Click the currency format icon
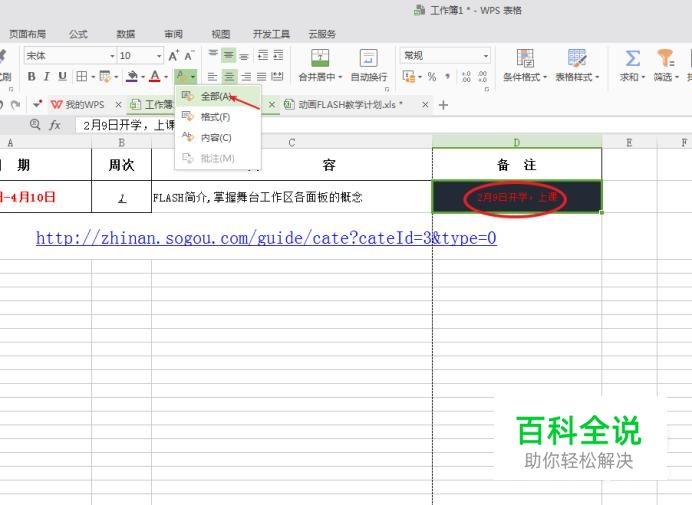692x505 pixels. pos(408,77)
